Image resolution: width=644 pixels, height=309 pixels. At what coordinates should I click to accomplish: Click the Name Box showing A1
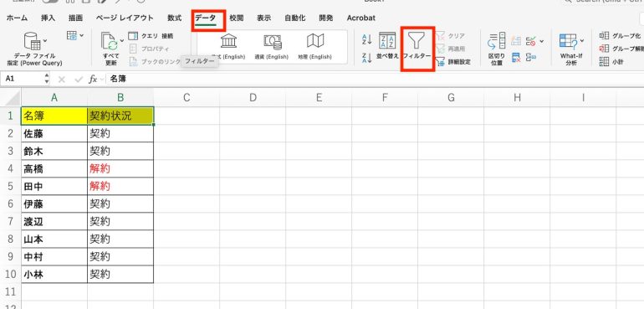pos(23,79)
